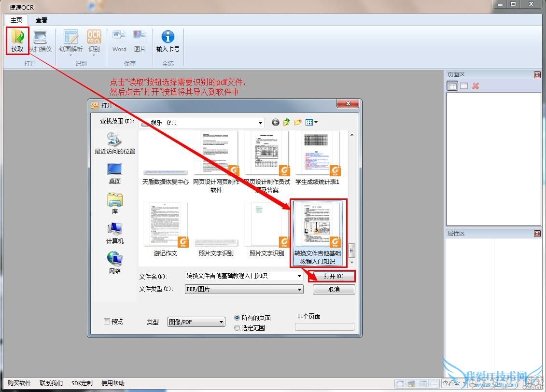Viewport: 546px width, 392px height.
Task: Expand the 类型 图像/PDF dropdown
Action: pyautogui.click(x=222, y=322)
